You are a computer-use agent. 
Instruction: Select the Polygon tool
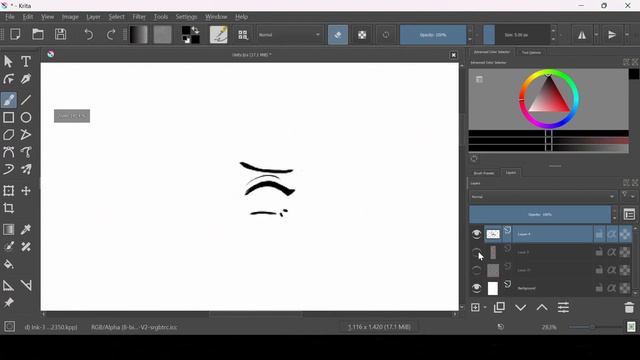(x=8, y=135)
